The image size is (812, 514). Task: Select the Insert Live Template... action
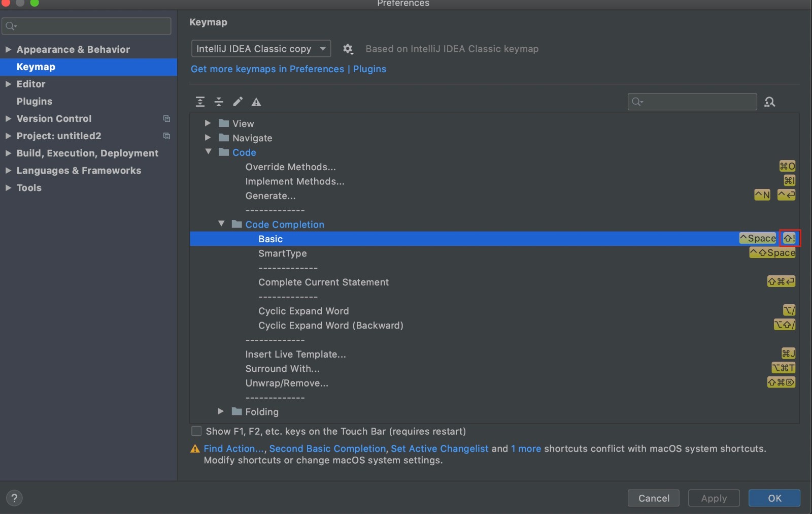click(494, 354)
